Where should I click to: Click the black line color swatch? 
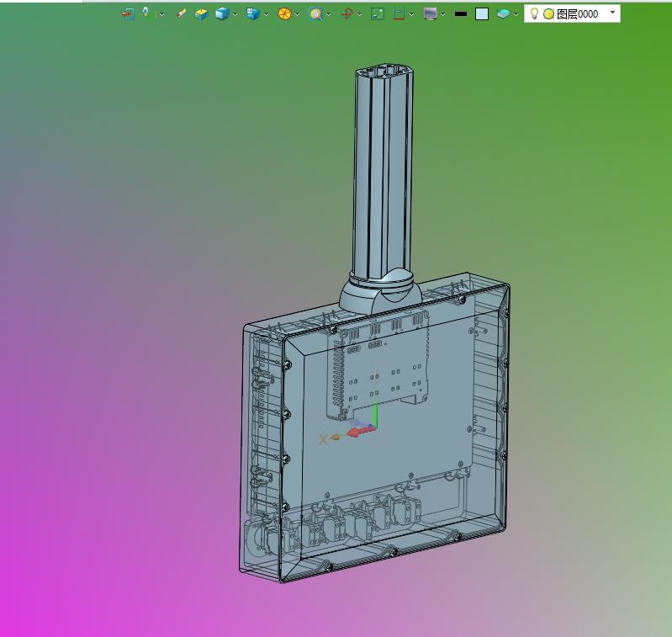[461, 14]
